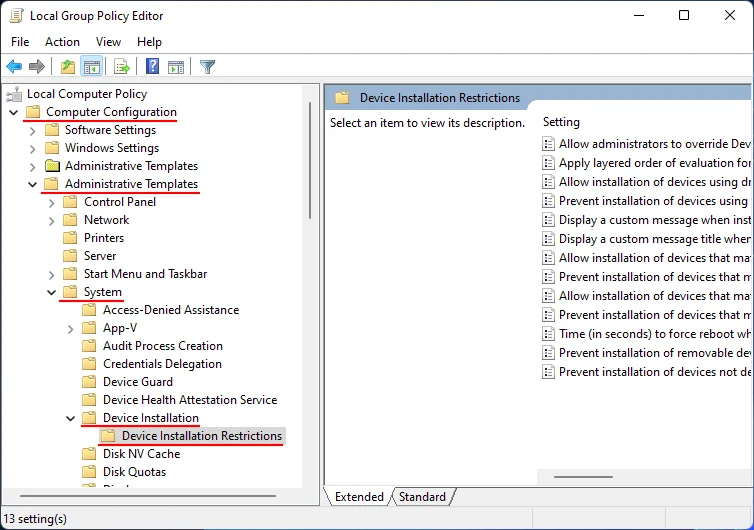
Task: Switch to the Standard tab
Action: [422, 497]
